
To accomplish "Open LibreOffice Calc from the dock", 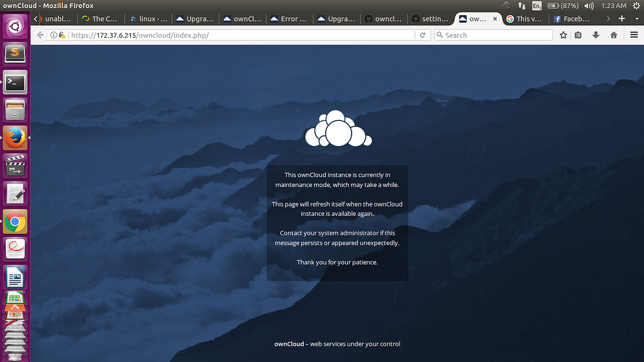I will click(15, 297).
